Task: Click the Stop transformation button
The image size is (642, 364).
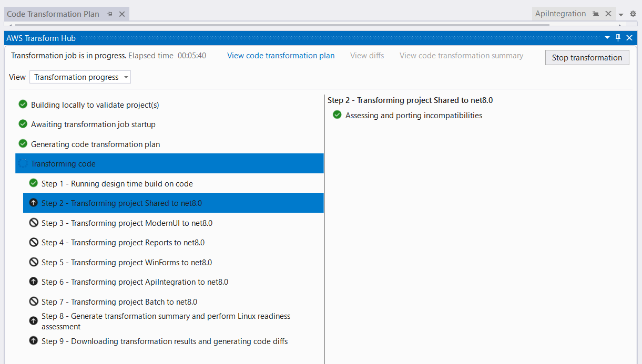Action: coord(587,58)
